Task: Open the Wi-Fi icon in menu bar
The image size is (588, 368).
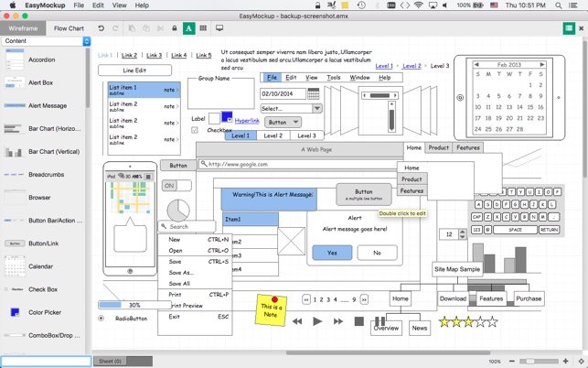Action: pos(419,5)
